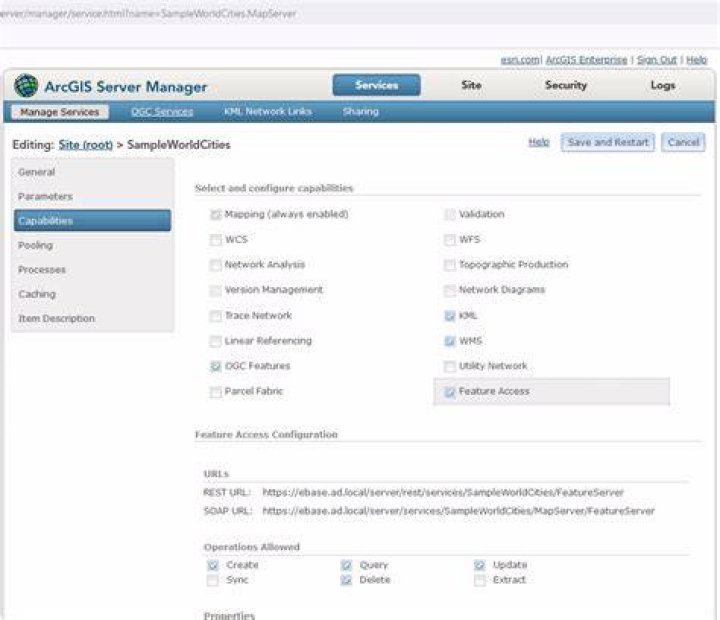Open the Parameters settings section

92,197
